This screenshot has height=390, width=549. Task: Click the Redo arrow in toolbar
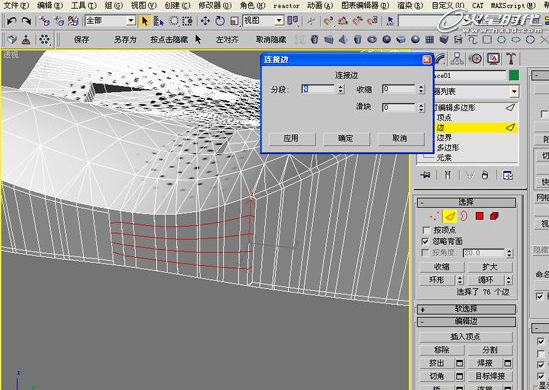(x=26, y=21)
